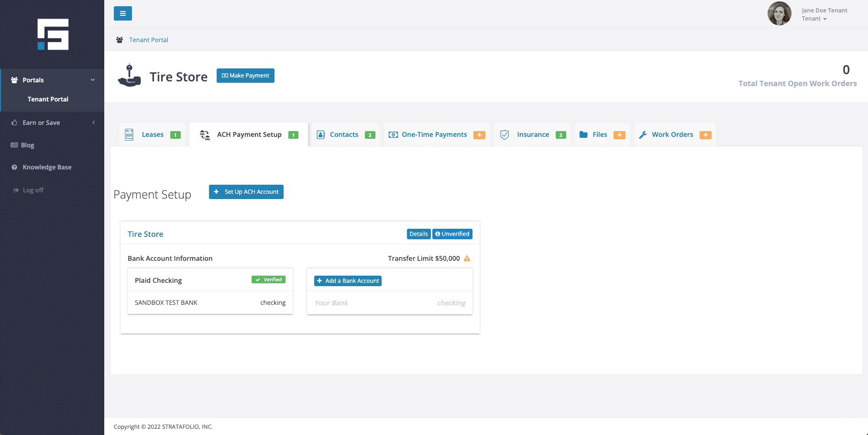Click the hamburger menu toggle button

[x=122, y=13]
